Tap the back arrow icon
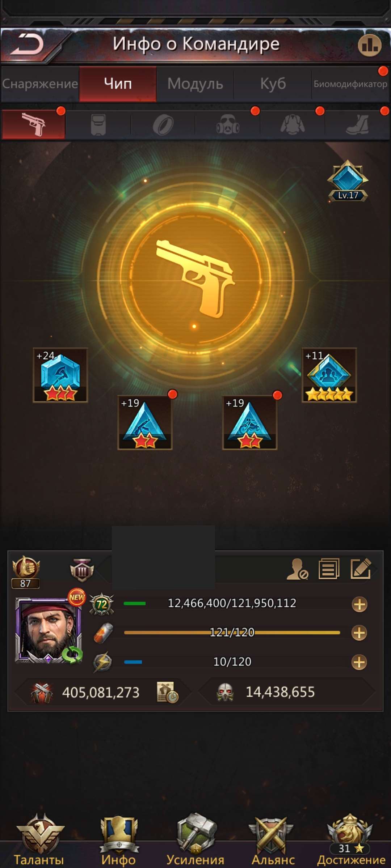This screenshot has height=868, width=391. (27, 44)
